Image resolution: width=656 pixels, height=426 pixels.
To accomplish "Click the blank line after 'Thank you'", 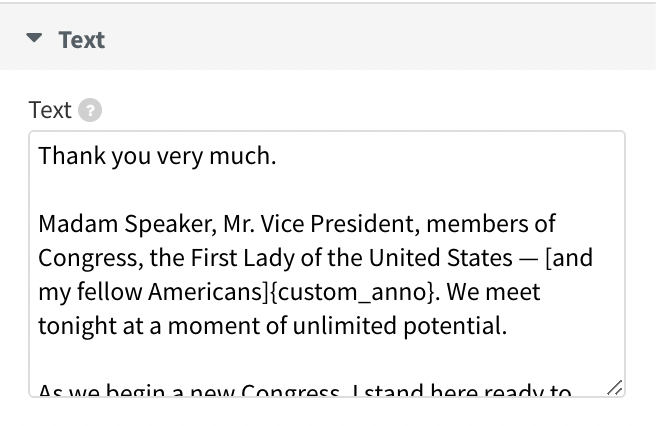I will 326,190.
